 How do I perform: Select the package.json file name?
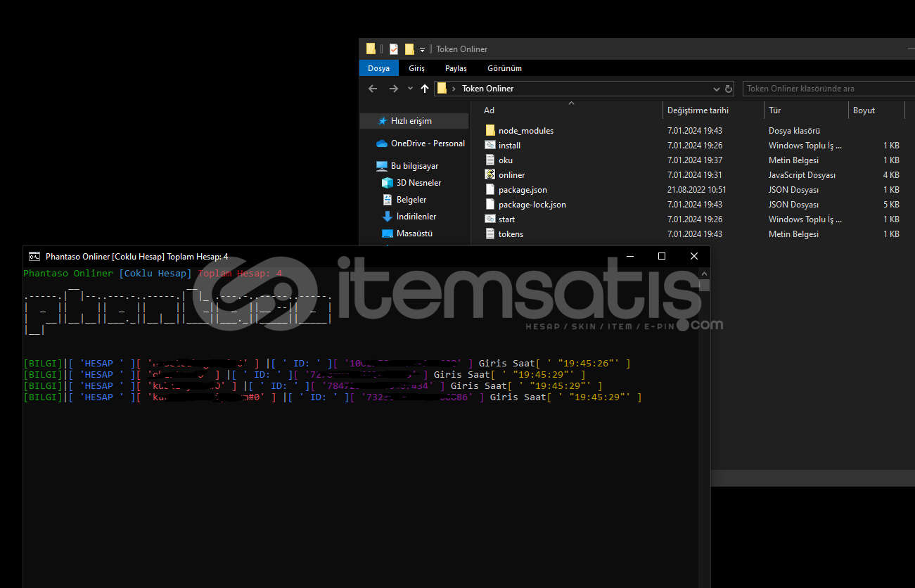pos(523,190)
